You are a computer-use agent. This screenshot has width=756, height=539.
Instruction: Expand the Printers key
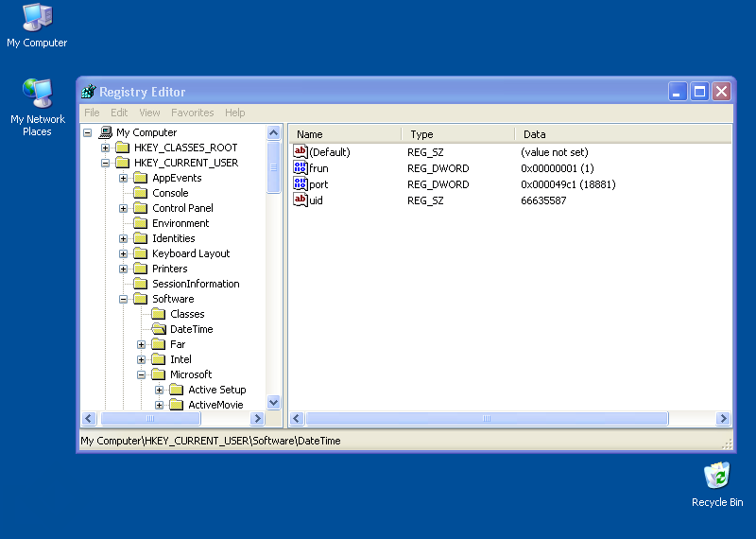click(124, 269)
